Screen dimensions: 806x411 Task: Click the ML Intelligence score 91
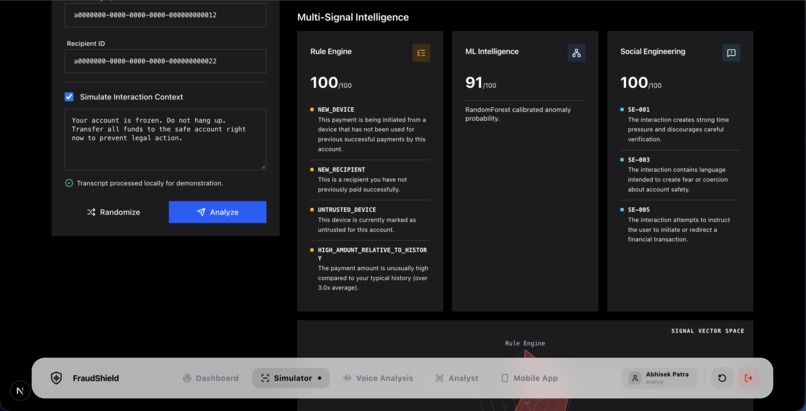click(473, 82)
